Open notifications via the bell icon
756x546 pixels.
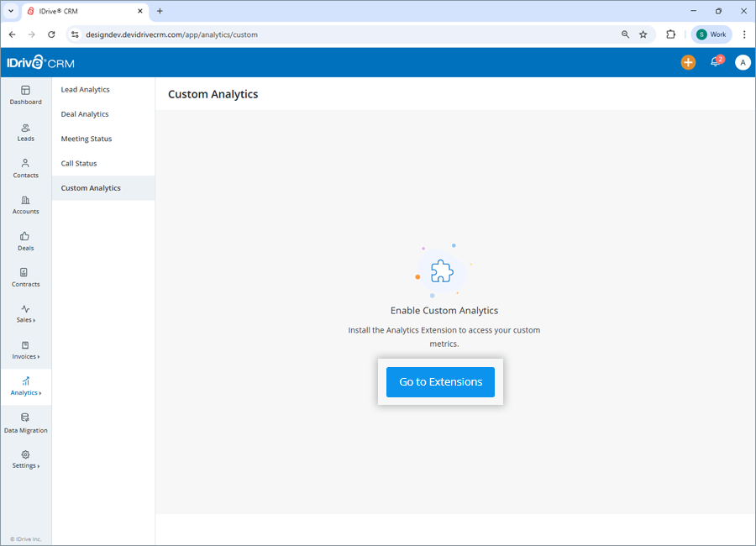pos(715,62)
